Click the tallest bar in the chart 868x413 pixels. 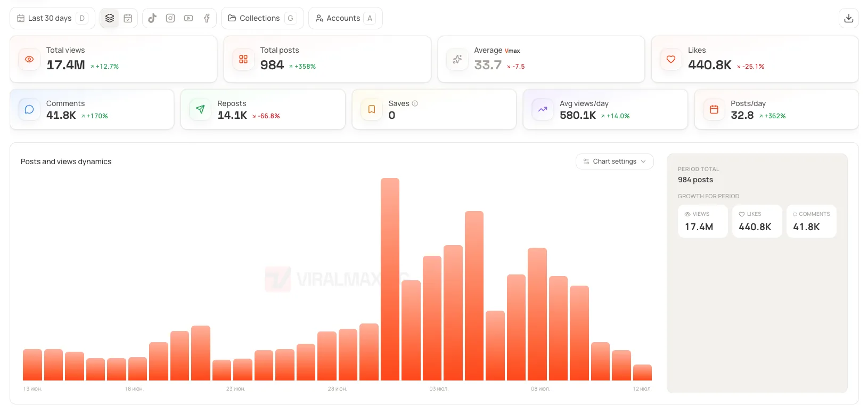tap(390, 279)
